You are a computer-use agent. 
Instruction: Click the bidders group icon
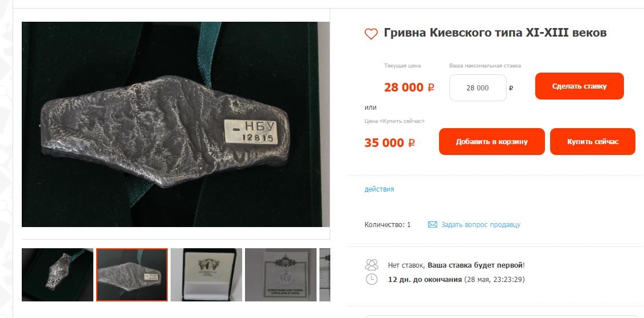tap(372, 265)
